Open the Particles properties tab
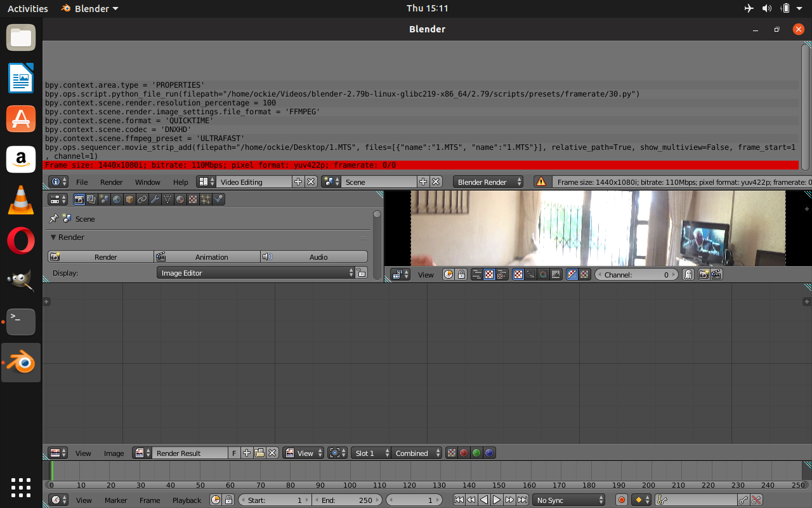Screen dimensions: 812x508 tap(206, 199)
